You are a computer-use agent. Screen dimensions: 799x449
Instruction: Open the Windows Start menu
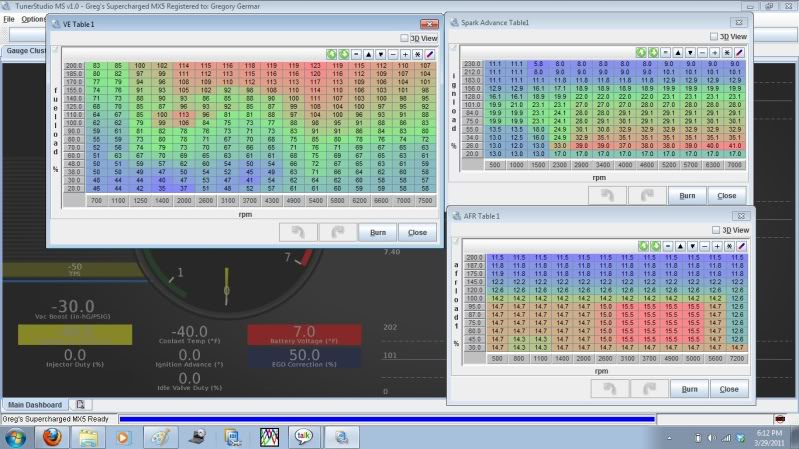pyautogui.click(x=15, y=438)
